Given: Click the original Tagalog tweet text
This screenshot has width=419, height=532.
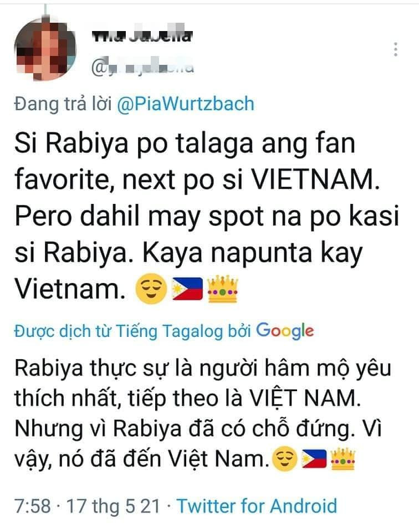Looking at the screenshot, I should (206, 217).
